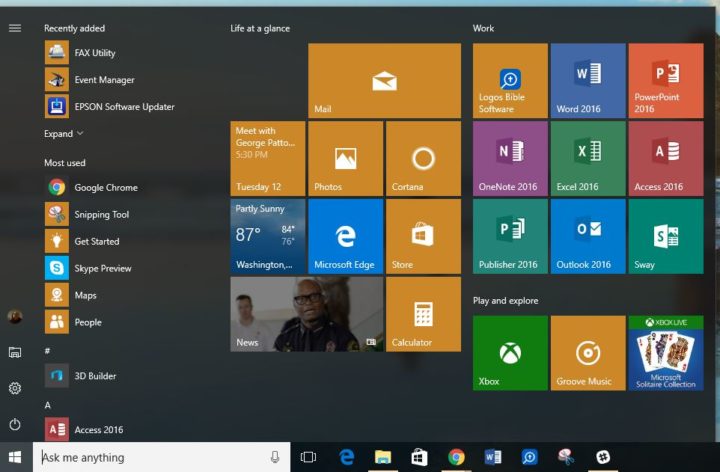Click the Life at a glance group title
This screenshot has width=720, height=472.
pyautogui.click(x=260, y=28)
